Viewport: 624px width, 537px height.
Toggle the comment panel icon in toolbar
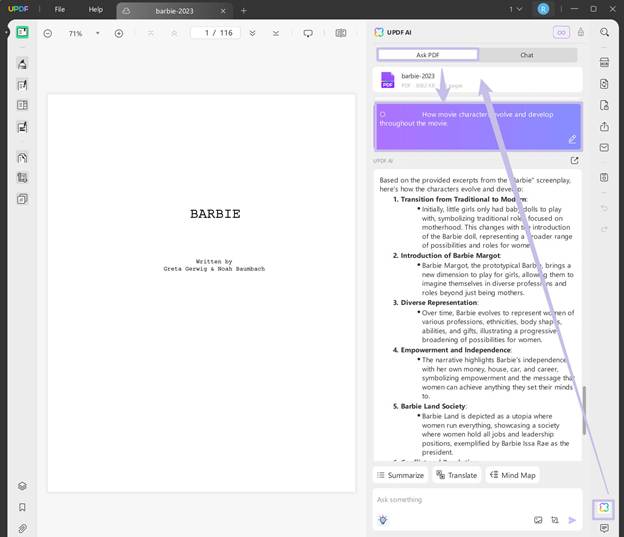[x=308, y=33]
